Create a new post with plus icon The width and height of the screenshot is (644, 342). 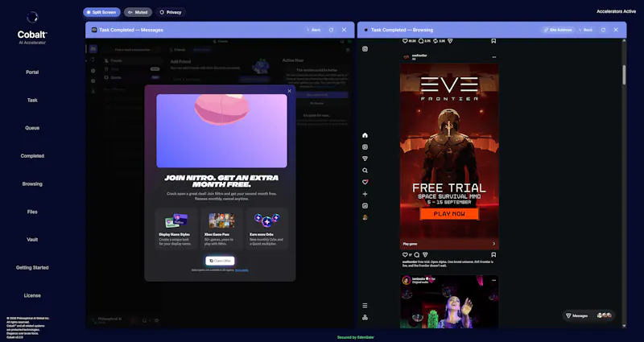tap(365, 194)
